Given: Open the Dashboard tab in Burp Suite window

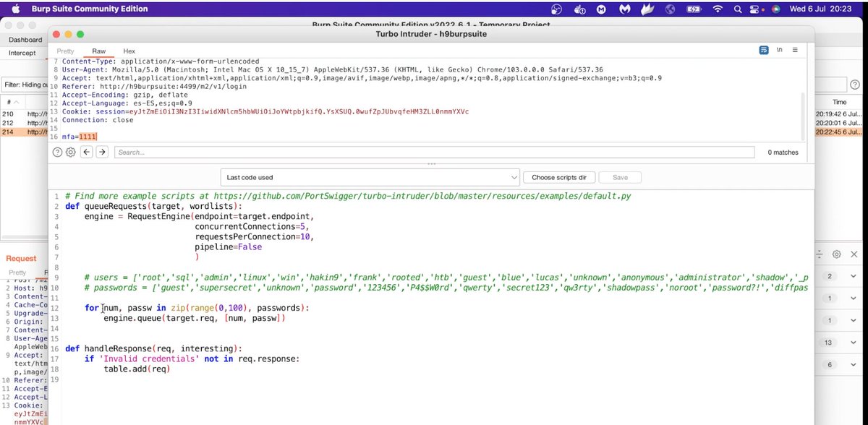Looking at the screenshot, I should tap(25, 40).
